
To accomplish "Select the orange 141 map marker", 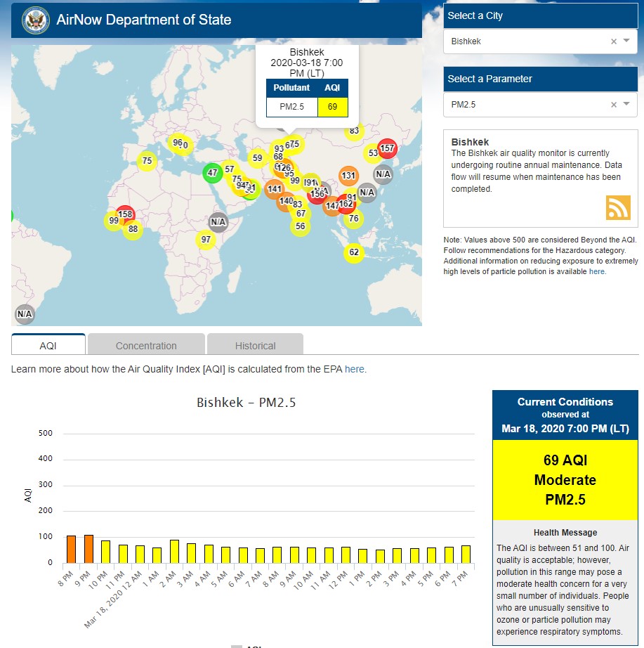I will (x=275, y=189).
